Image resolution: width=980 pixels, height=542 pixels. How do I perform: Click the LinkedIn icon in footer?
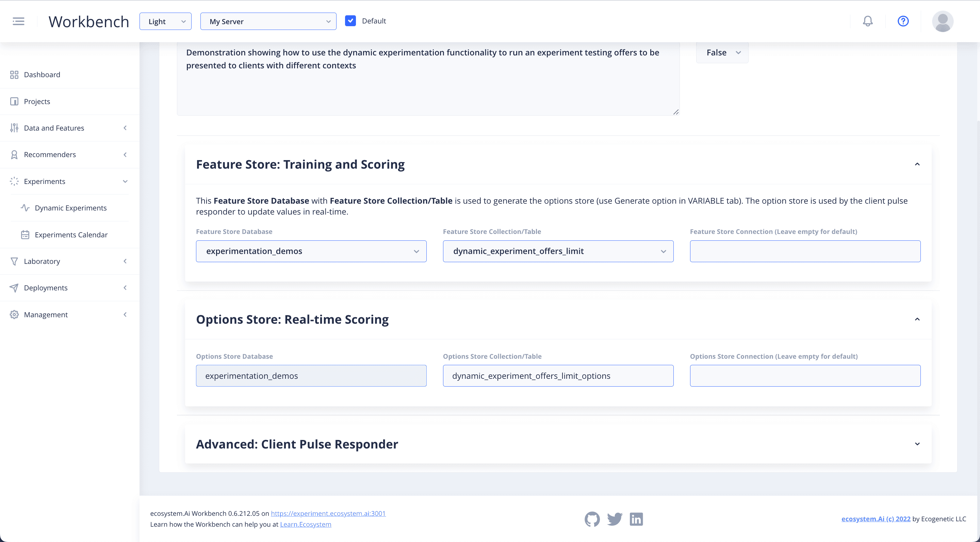pyautogui.click(x=636, y=519)
